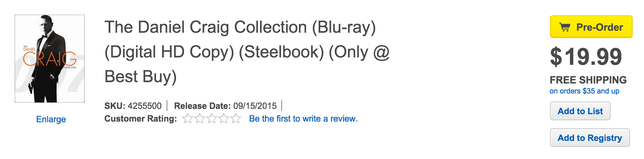644x159 pixels.
Task: Click the $19.99 price
Action: pos(586,57)
